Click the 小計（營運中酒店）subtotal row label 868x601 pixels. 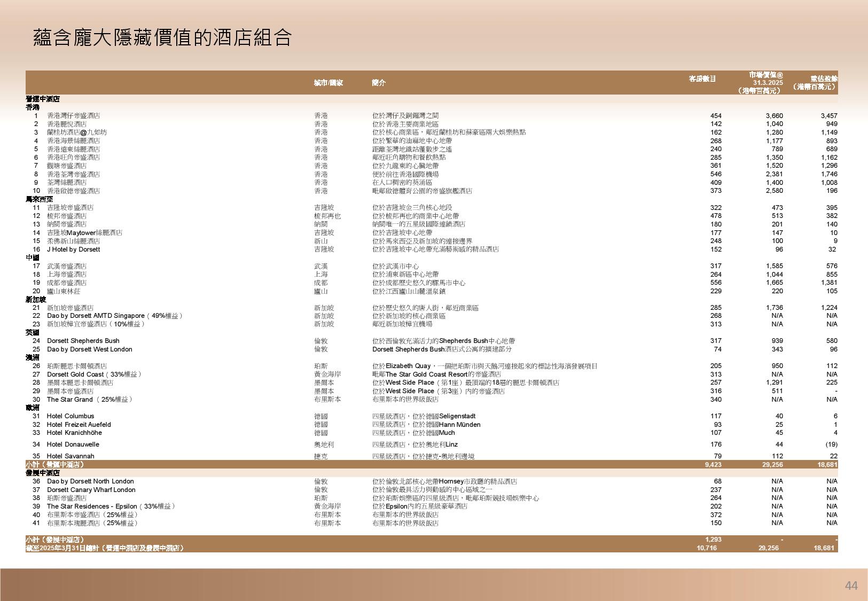point(55,465)
